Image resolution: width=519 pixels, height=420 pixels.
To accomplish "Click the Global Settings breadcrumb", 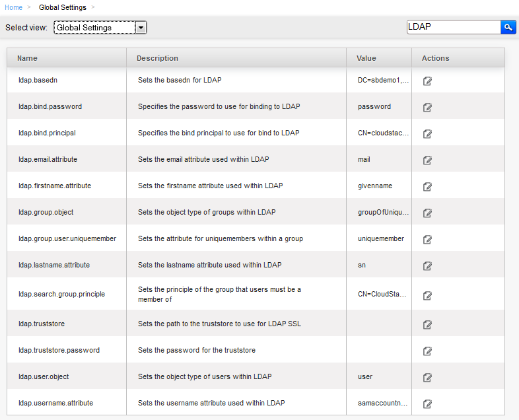I will [63, 7].
